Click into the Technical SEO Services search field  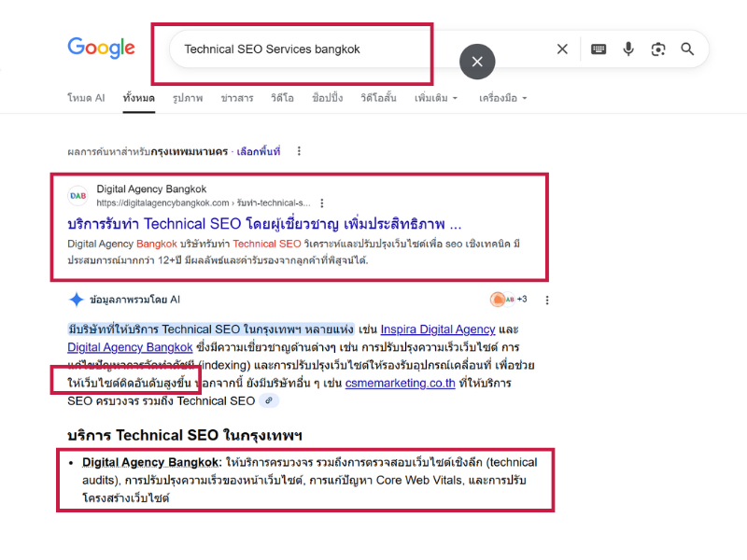pyautogui.click(x=299, y=49)
